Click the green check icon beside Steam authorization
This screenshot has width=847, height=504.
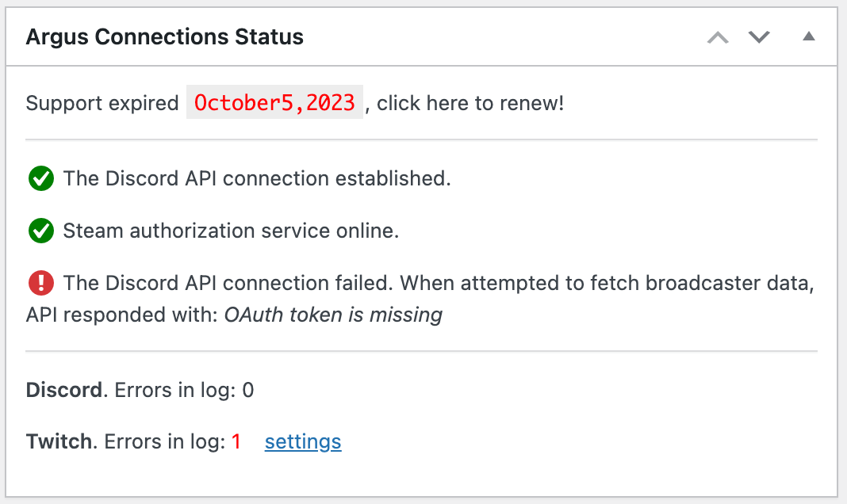point(40,231)
